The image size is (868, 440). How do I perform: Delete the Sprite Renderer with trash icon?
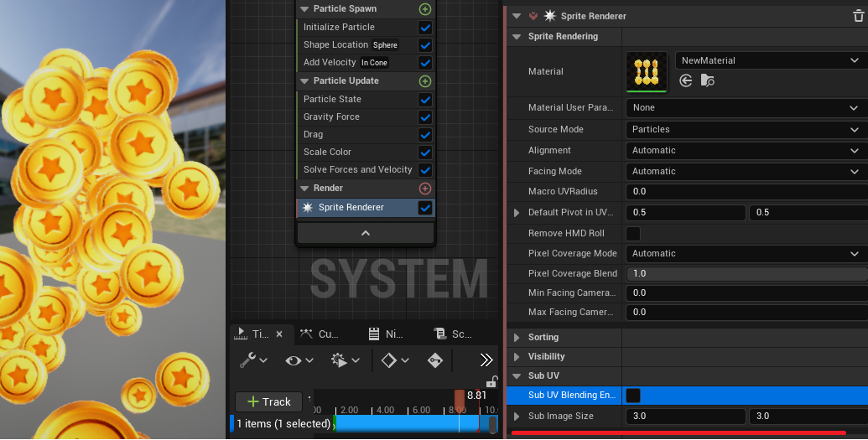click(x=859, y=17)
